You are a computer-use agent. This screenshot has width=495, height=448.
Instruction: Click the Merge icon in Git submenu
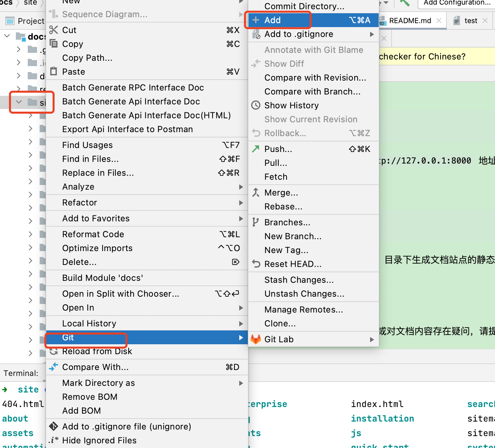point(255,192)
